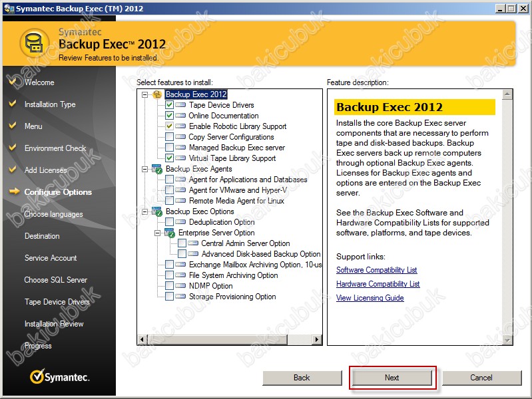Open the Hardware Compatibility List link
The image size is (532, 399).
coord(378,284)
